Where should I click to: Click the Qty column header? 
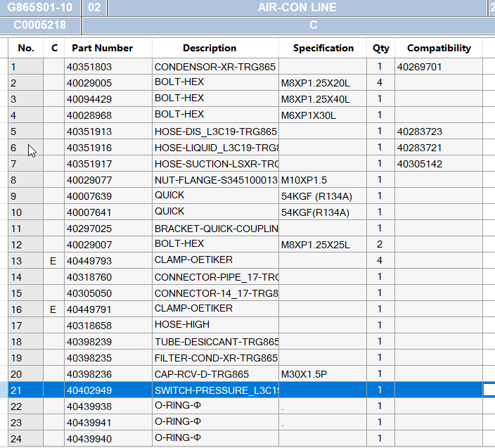click(380, 49)
